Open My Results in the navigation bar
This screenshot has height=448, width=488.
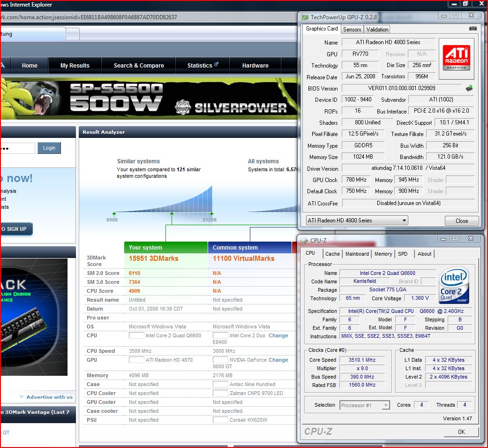(x=75, y=65)
